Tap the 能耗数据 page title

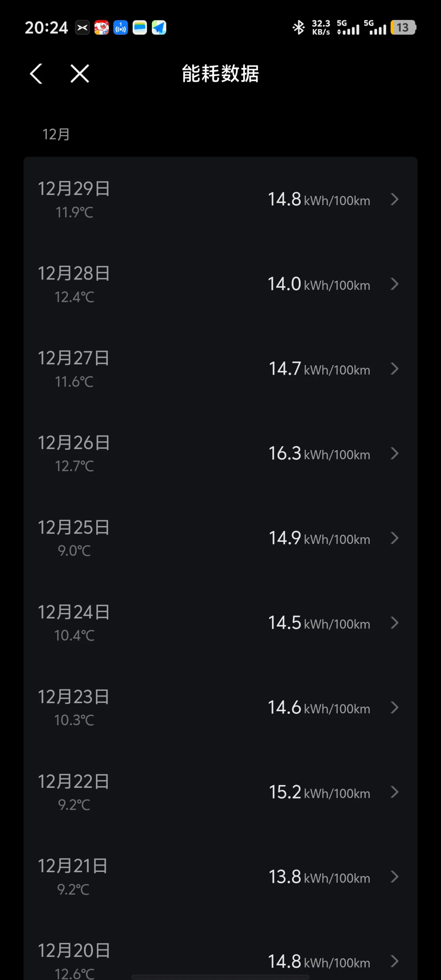(220, 74)
